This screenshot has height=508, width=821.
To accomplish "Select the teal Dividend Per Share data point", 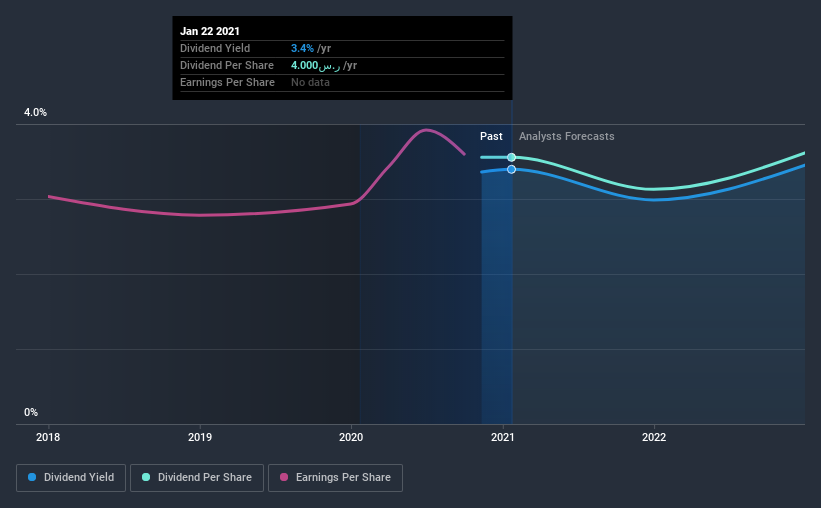I will point(512,157).
